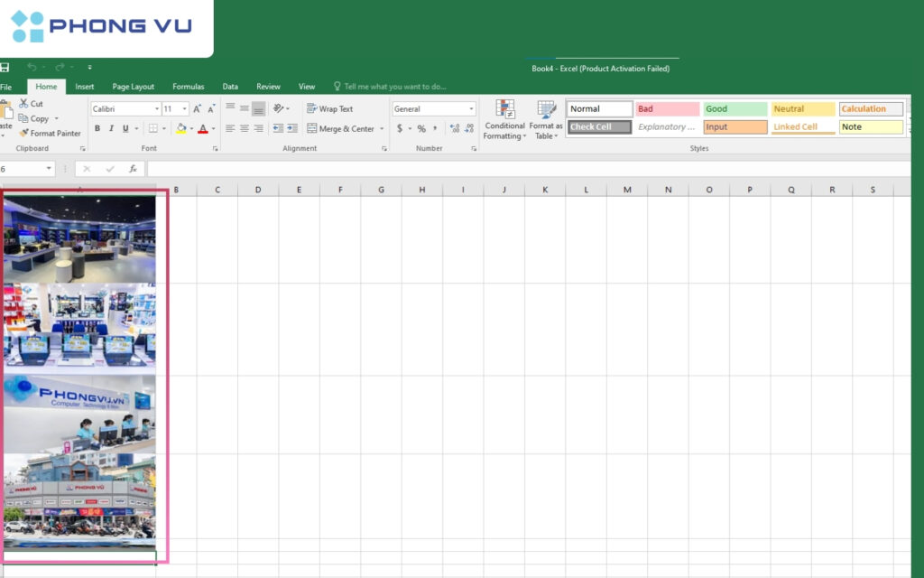The height and width of the screenshot is (578, 924).
Task: Toggle Wrap Text for the cell
Action: tap(330, 108)
